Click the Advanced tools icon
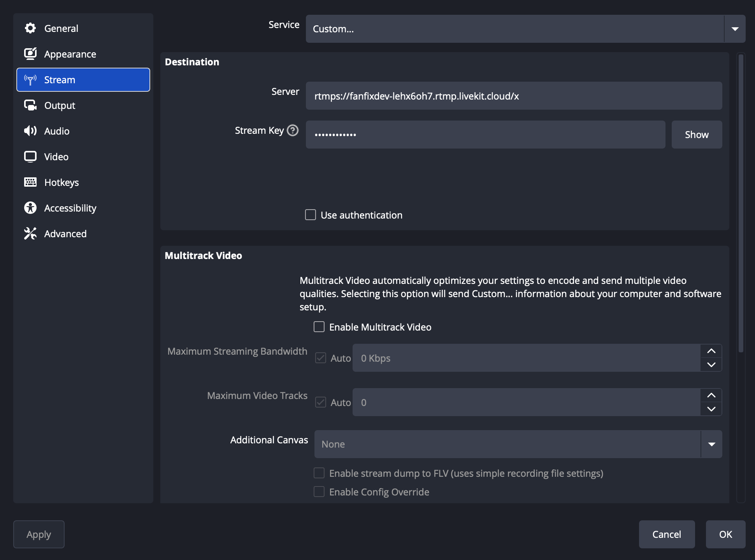Viewport: 755px width, 560px height. 30,234
